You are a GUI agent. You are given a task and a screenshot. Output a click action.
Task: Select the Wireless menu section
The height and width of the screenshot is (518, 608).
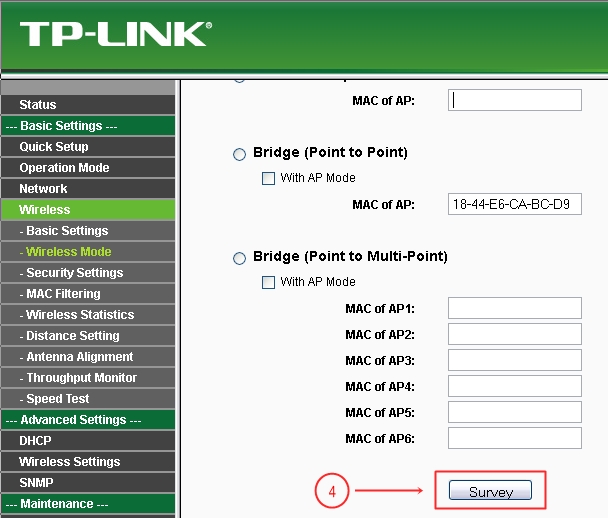point(88,209)
